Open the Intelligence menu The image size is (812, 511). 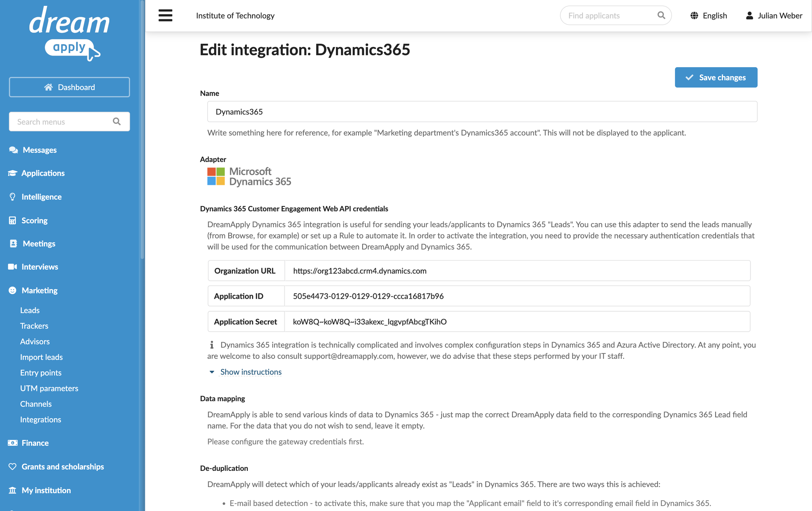(42, 197)
